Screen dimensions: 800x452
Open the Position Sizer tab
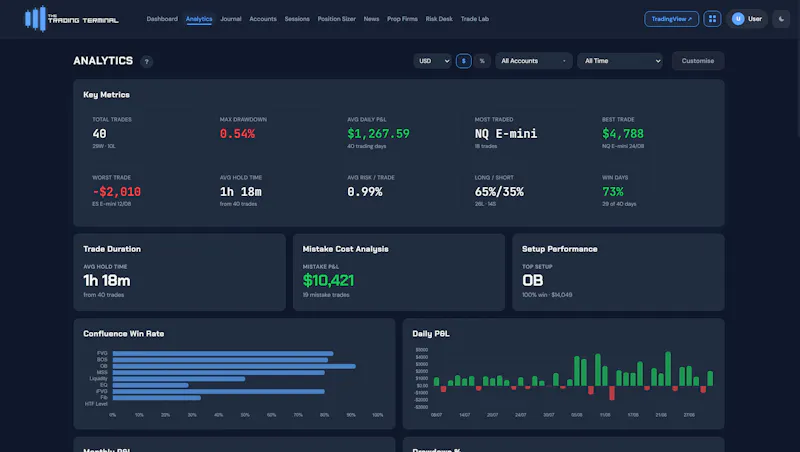coord(336,19)
